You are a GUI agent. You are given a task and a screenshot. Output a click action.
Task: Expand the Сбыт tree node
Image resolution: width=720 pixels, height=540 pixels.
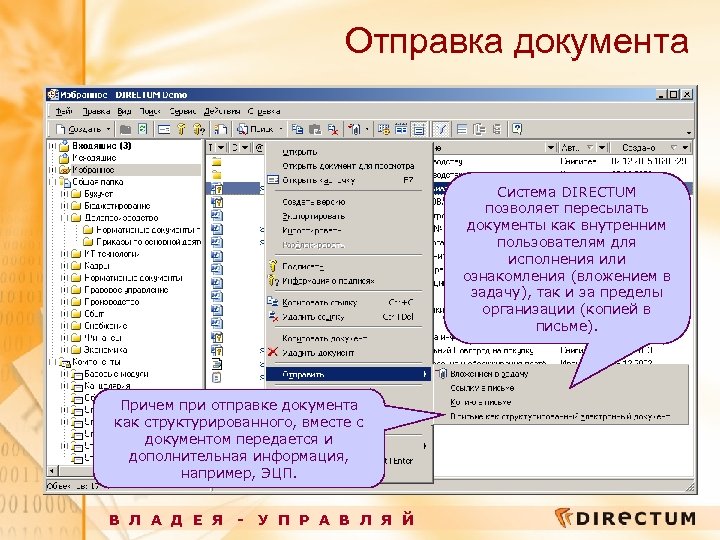click(x=64, y=314)
